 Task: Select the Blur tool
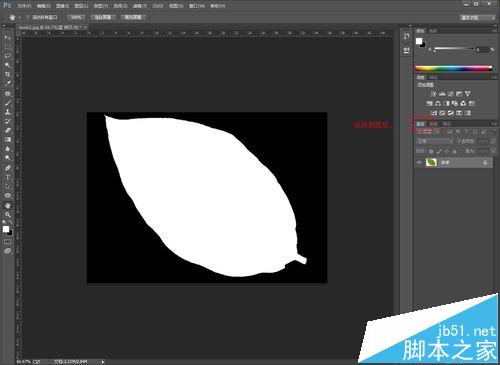coord(7,149)
